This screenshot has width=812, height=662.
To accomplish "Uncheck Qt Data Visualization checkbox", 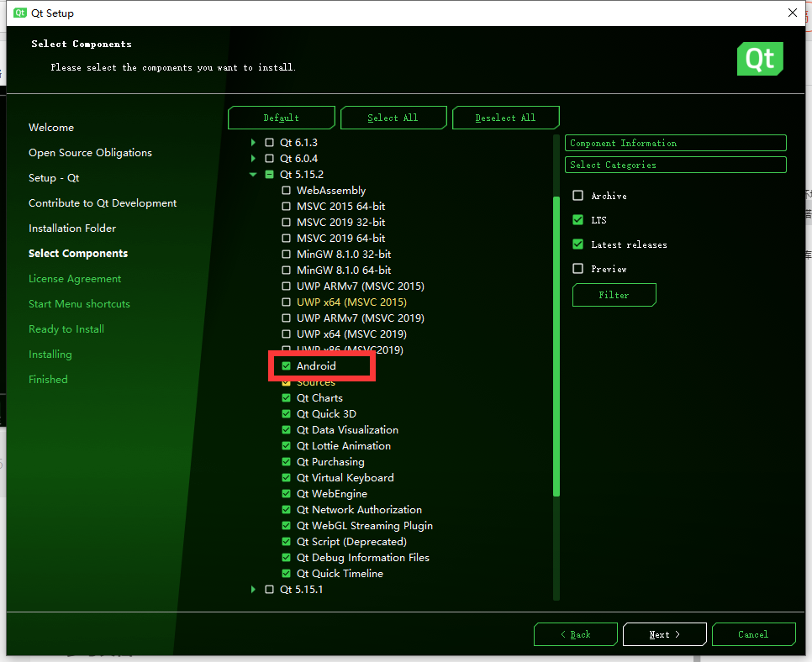I will 286,429.
